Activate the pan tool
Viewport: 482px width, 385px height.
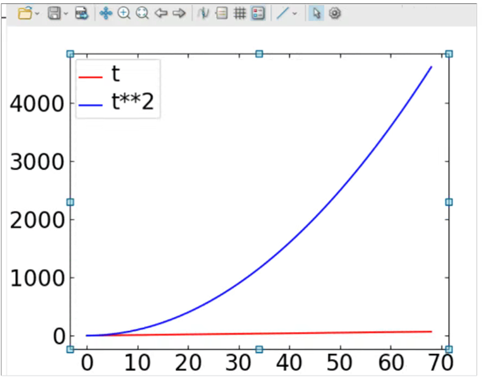coord(106,13)
